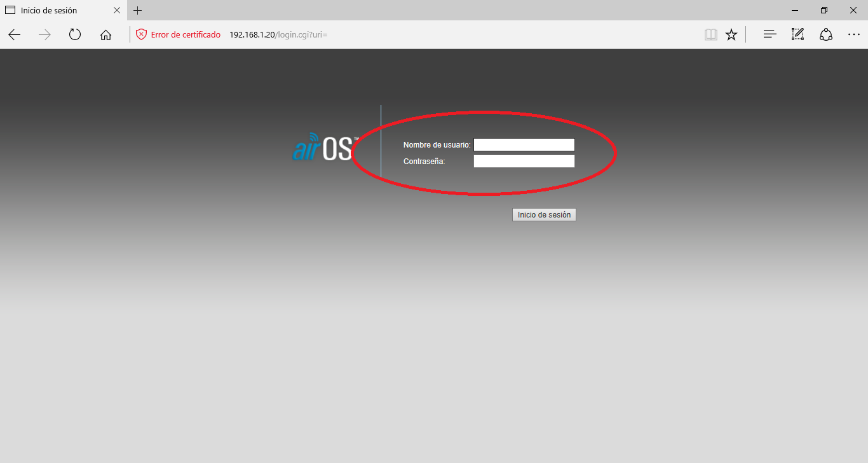The height and width of the screenshot is (463, 868).
Task: Click the Error de certificado warning text
Action: tap(186, 35)
